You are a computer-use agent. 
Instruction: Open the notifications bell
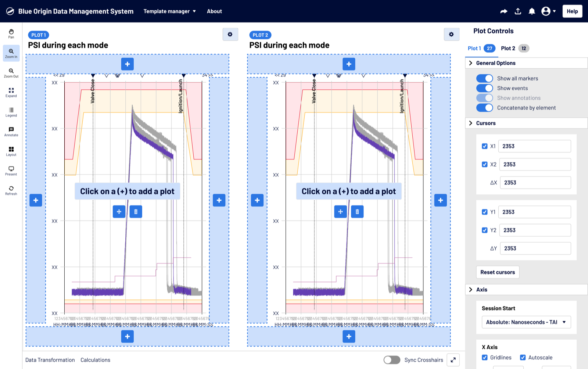(x=531, y=11)
